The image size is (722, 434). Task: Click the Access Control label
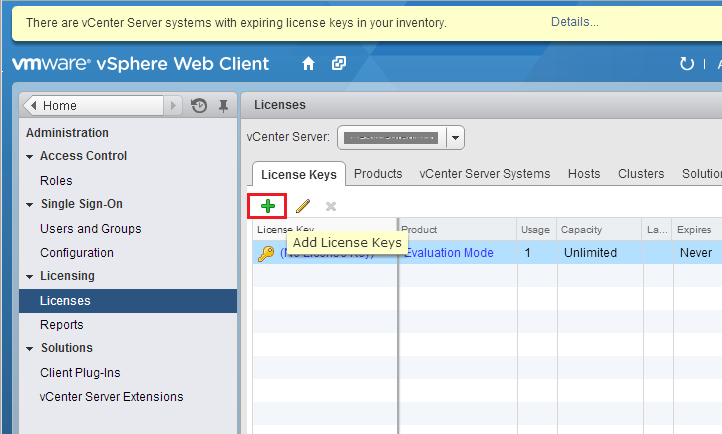pos(83,156)
